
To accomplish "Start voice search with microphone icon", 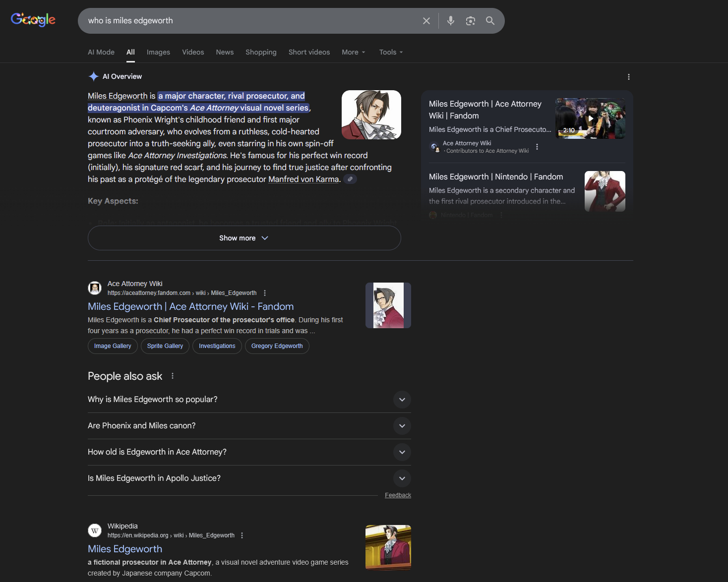I will pyautogui.click(x=450, y=21).
